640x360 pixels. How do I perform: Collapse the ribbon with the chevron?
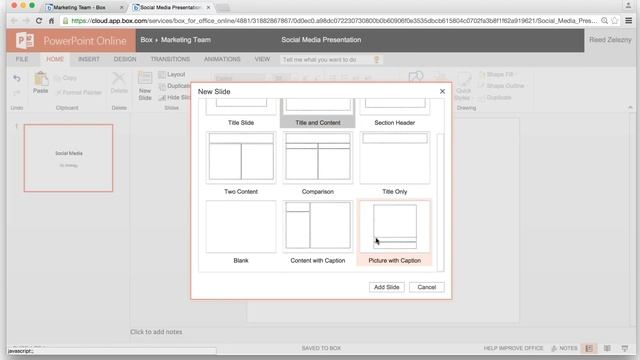click(x=630, y=107)
